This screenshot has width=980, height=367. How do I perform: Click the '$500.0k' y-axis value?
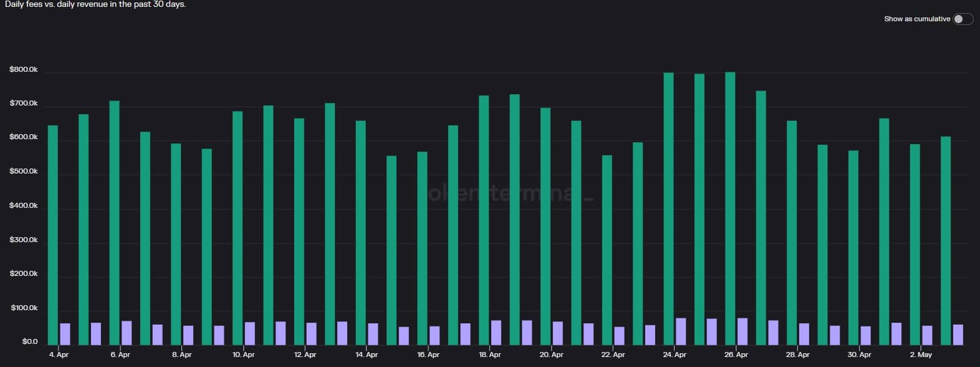point(24,171)
